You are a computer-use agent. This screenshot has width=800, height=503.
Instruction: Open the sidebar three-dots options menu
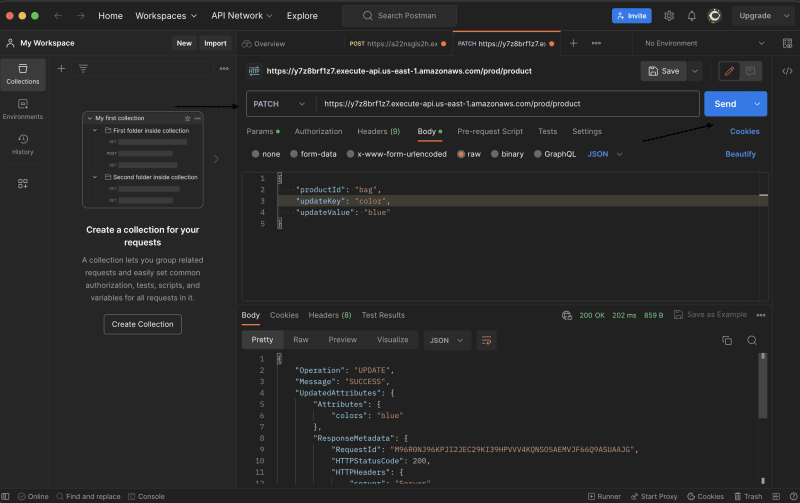[224, 68]
